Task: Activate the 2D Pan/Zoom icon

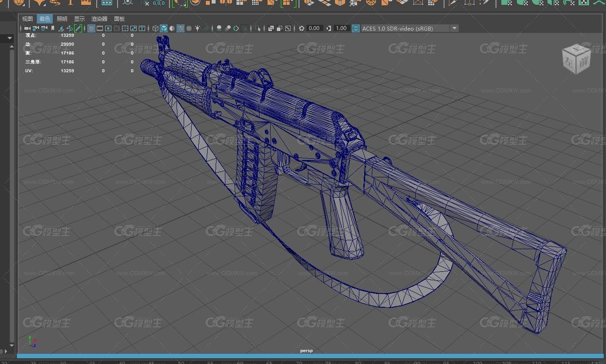Action: (x=70, y=28)
